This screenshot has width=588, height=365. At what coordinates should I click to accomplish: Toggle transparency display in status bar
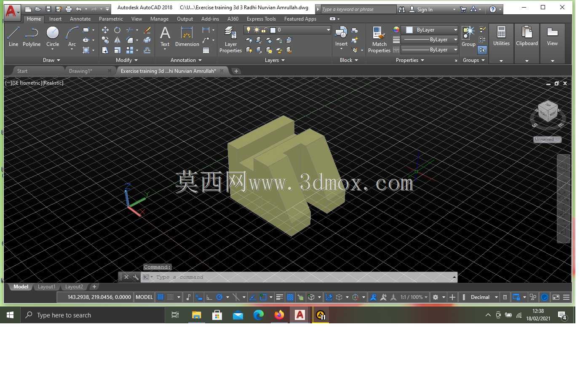coord(290,297)
